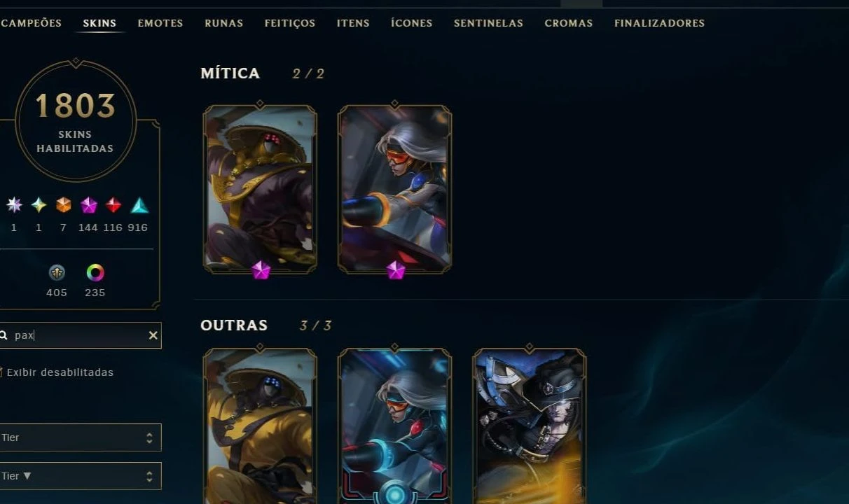Select the magenta mythic gem filter icon

tap(88, 205)
